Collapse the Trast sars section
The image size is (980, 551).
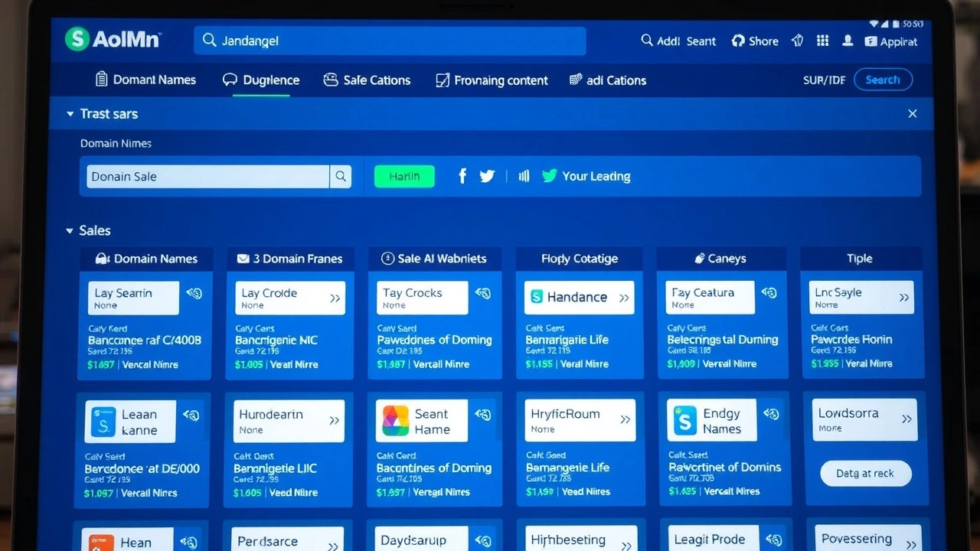[70, 114]
